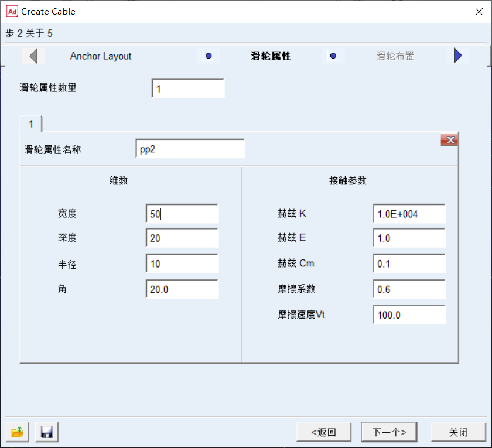Click the left gray arrow to go to the previous step
Image resolution: width=492 pixels, height=448 pixels.
pos(33,56)
